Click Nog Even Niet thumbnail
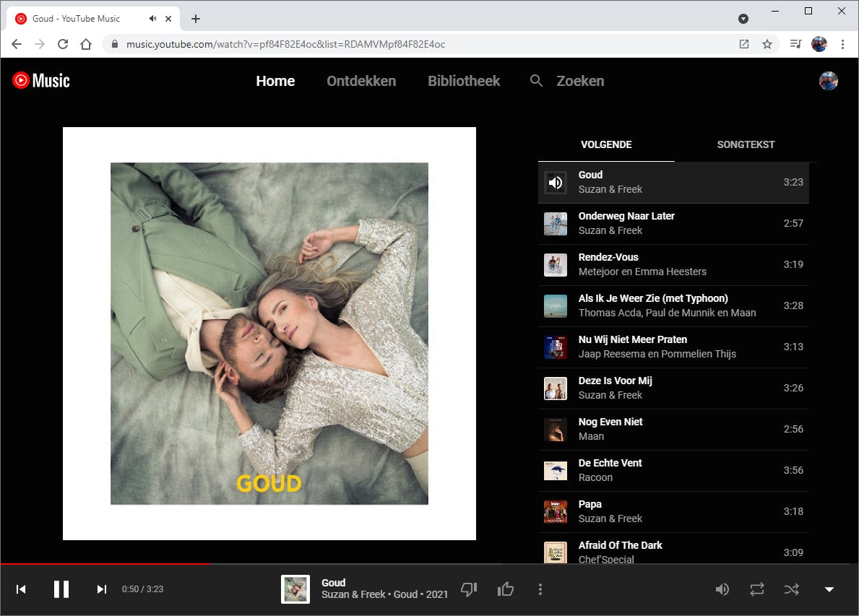859x616 pixels. coord(555,429)
